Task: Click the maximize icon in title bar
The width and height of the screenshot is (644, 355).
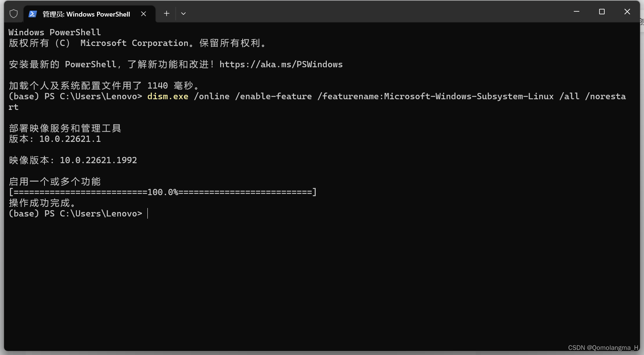Action: [x=602, y=11]
